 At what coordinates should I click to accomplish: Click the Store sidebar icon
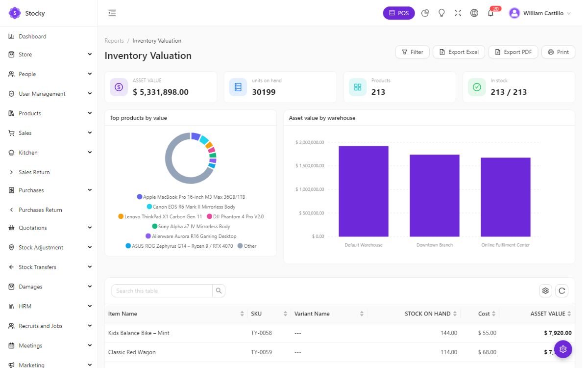[11, 54]
